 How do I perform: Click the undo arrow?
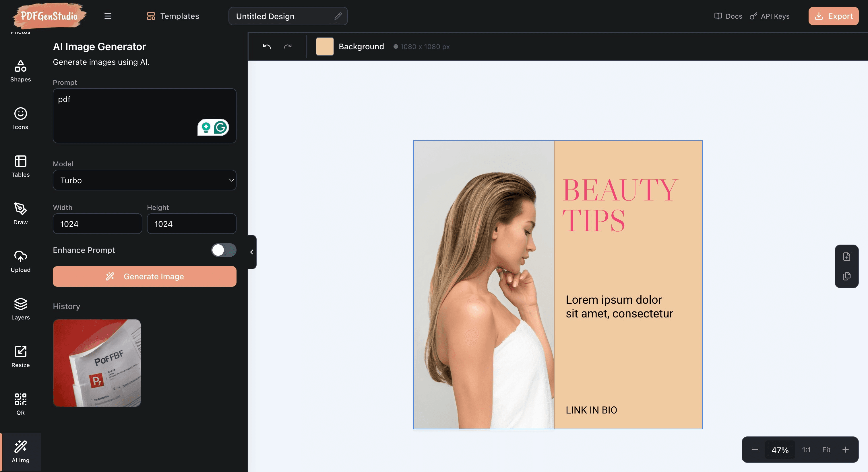267,46
